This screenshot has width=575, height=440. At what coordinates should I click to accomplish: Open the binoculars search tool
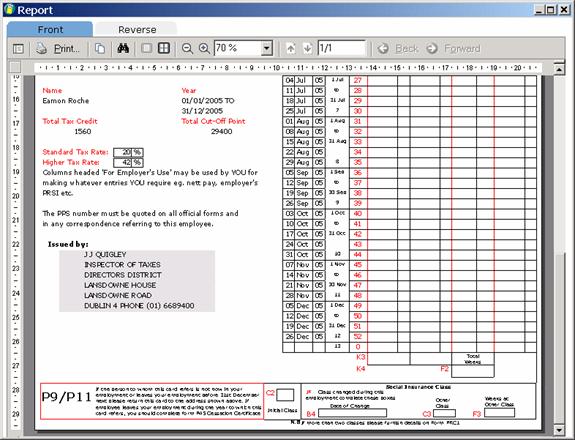pos(123,48)
